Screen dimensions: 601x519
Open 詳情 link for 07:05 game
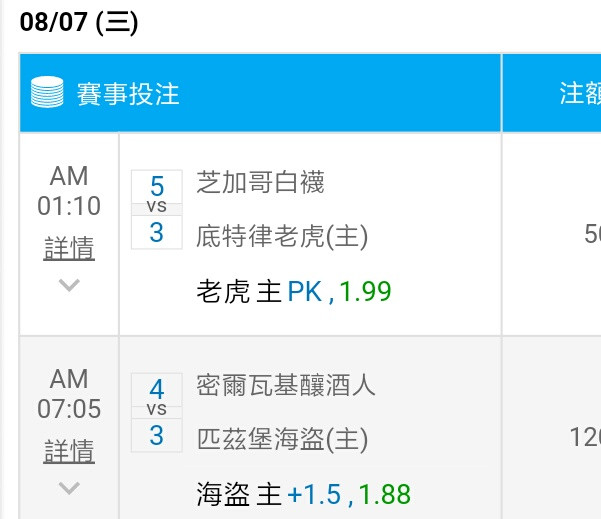coord(69,451)
